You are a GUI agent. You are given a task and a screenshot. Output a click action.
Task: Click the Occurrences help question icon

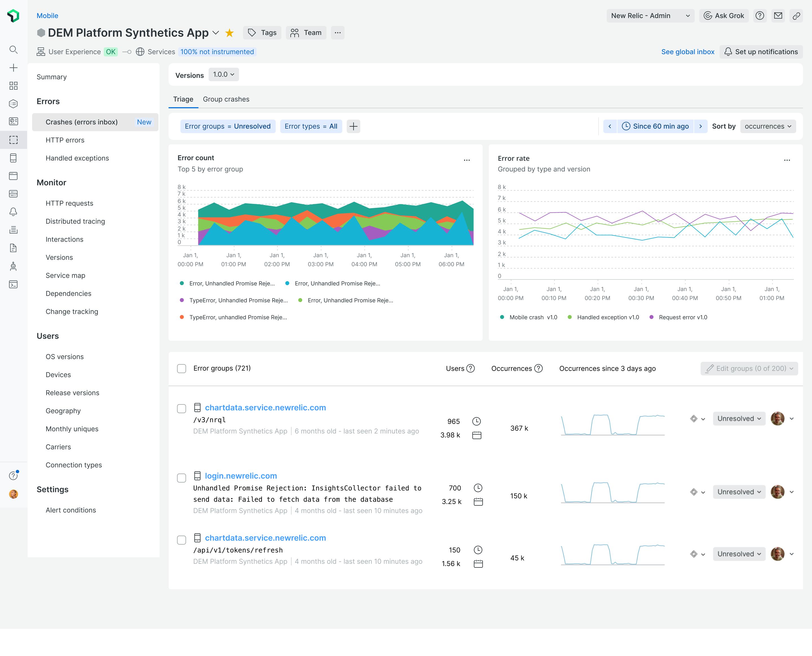(539, 368)
